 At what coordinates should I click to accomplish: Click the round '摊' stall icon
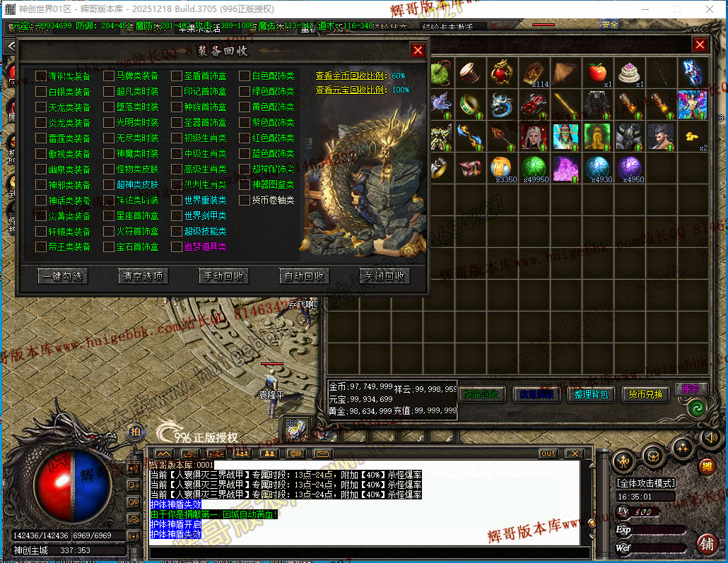706,467
